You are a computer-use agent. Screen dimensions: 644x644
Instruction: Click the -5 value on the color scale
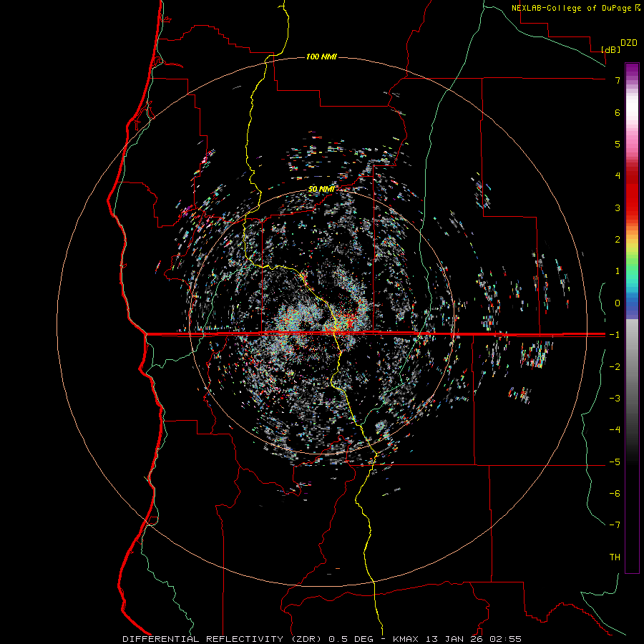[615, 462]
